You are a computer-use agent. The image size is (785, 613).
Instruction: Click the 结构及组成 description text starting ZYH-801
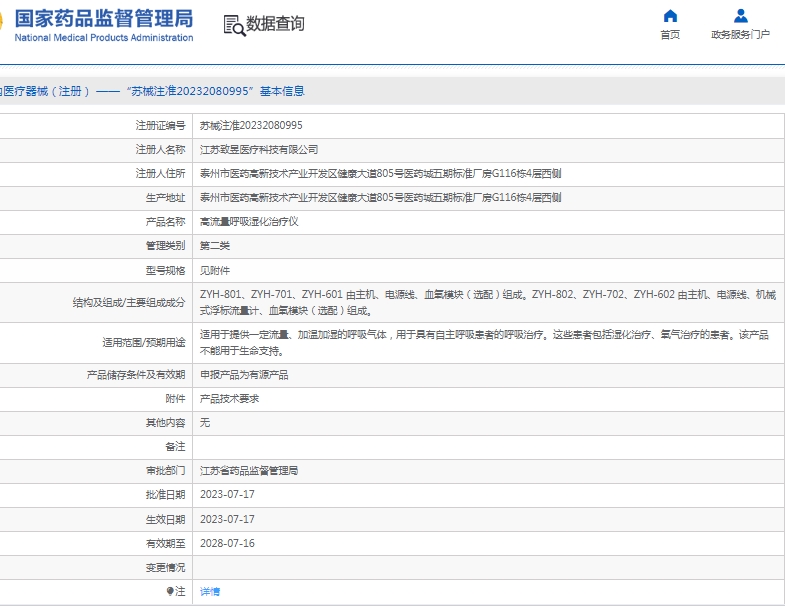[488, 302]
